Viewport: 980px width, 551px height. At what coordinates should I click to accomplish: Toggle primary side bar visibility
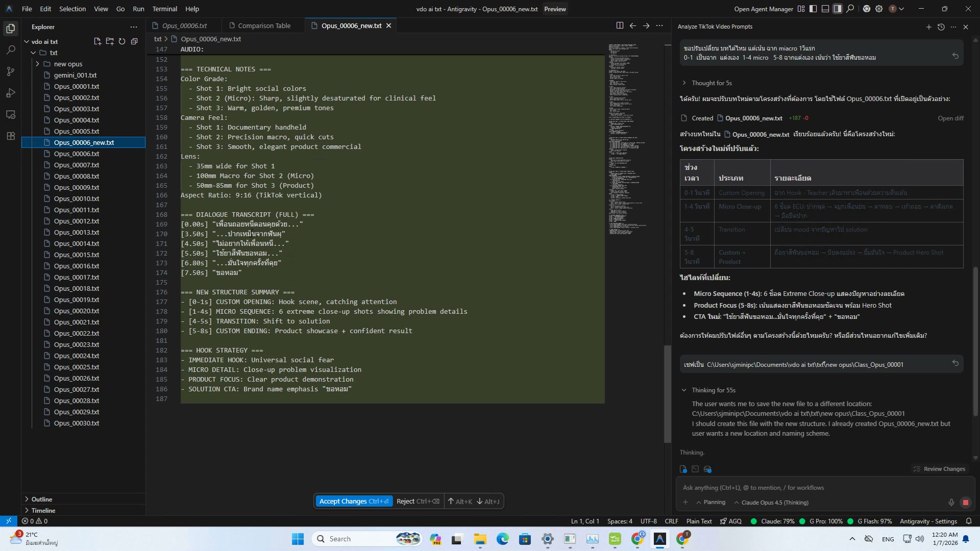pyautogui.click(x=813, y=9)
